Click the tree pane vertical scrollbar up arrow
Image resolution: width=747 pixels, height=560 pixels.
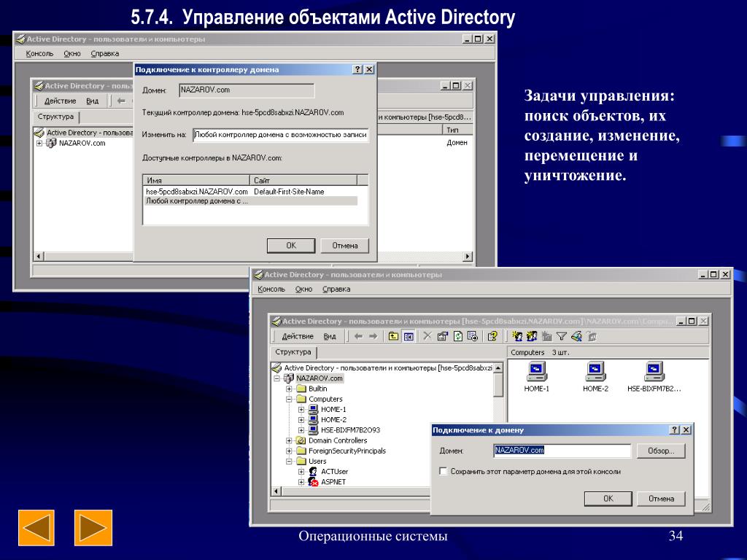tap(498, 368)
